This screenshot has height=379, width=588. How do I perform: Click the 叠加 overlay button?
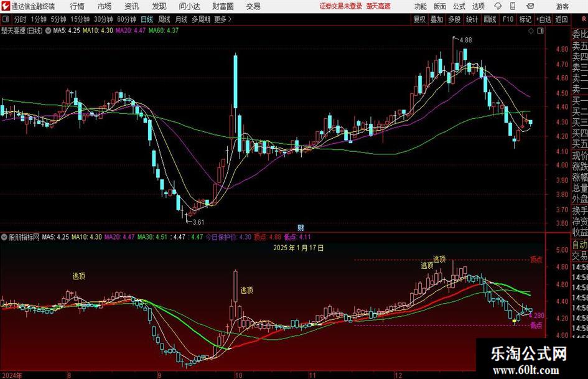coord(437,19)
